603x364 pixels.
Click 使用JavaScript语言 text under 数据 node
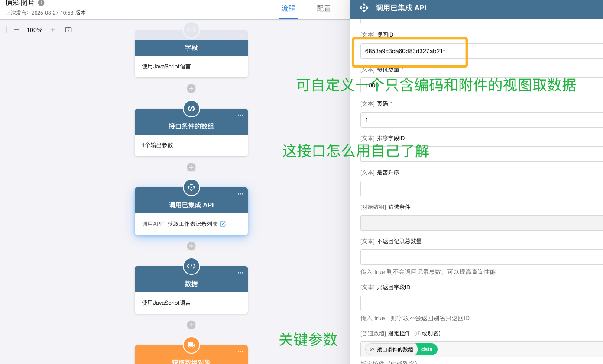click(x=166, y=303)
